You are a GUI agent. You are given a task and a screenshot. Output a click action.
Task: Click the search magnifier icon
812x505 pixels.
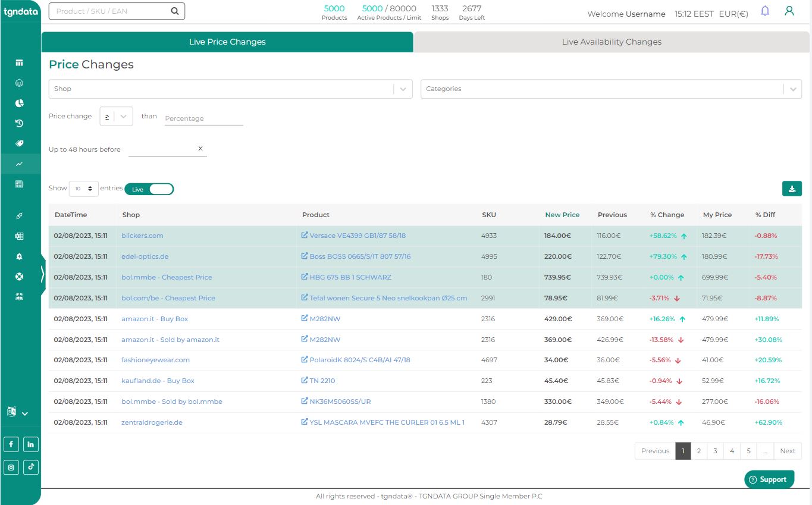pos(174,11)
